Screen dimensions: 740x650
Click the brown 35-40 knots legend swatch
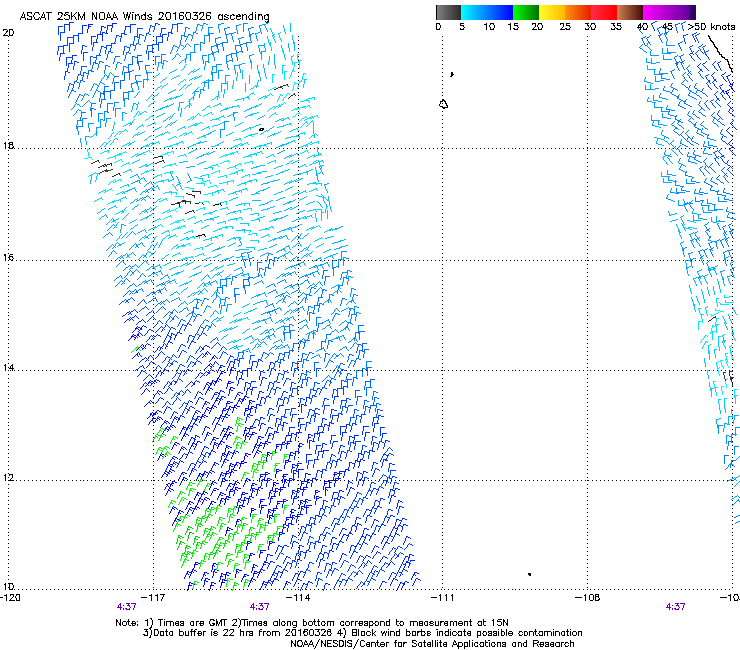click(630, 12)
